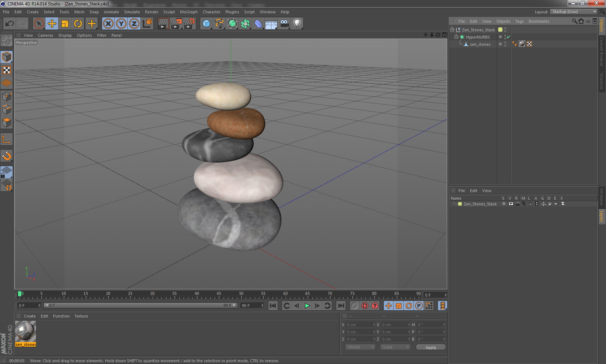Open the MoGraph menu

point(189,12)
